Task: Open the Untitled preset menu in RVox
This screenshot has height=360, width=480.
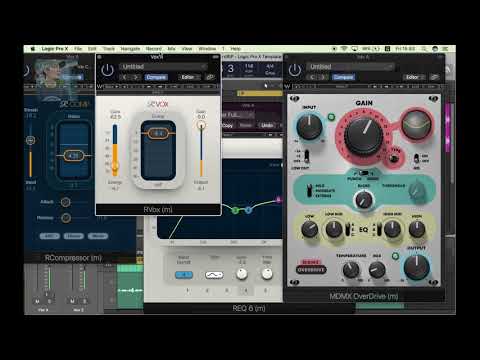Action: point(163,67)
